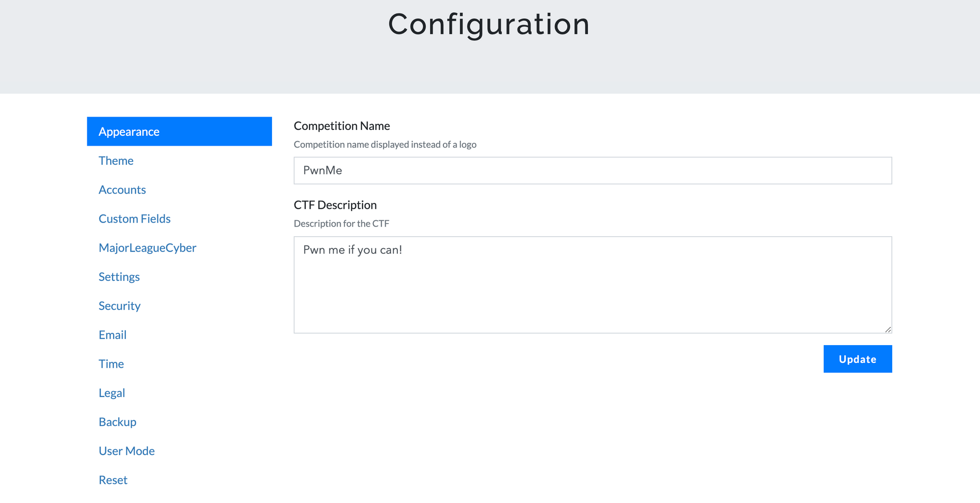
Task: Click the Configuration page title
Action: [489, 24]
